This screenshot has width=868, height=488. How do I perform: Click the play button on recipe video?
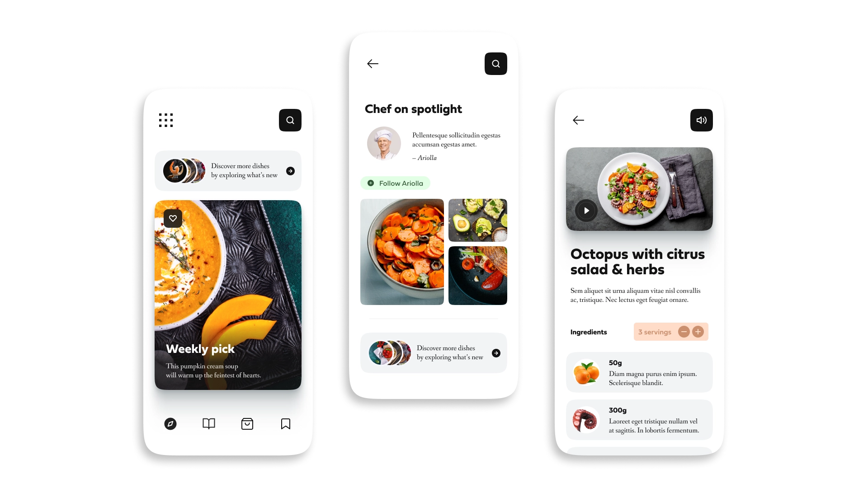pos(586,210)
